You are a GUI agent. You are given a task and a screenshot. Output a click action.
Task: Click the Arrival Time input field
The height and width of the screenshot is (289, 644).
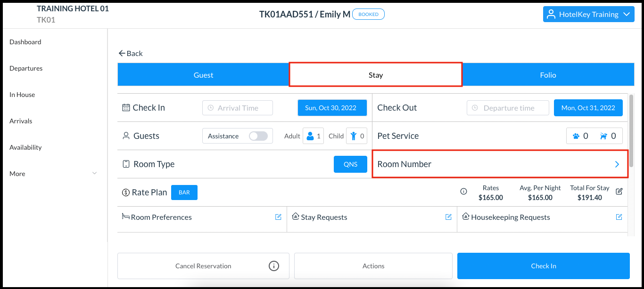click(x=238, y=108)
